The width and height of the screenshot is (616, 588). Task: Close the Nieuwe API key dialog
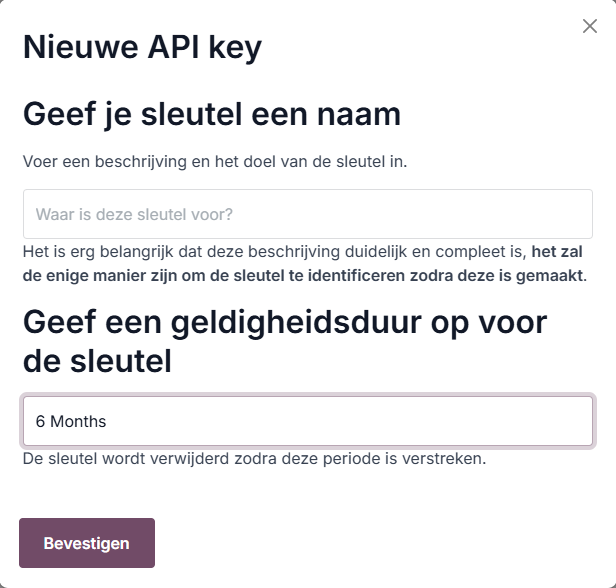[590, 27]
